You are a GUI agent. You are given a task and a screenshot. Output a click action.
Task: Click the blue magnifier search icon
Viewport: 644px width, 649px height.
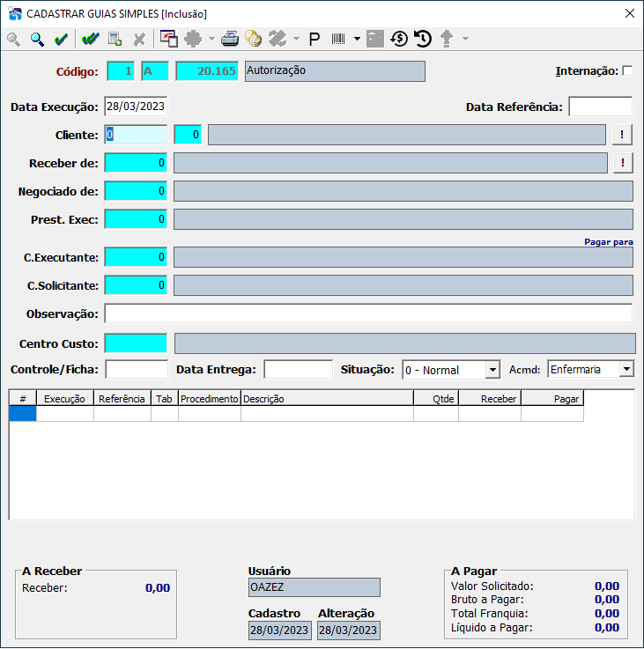(37, 40)
